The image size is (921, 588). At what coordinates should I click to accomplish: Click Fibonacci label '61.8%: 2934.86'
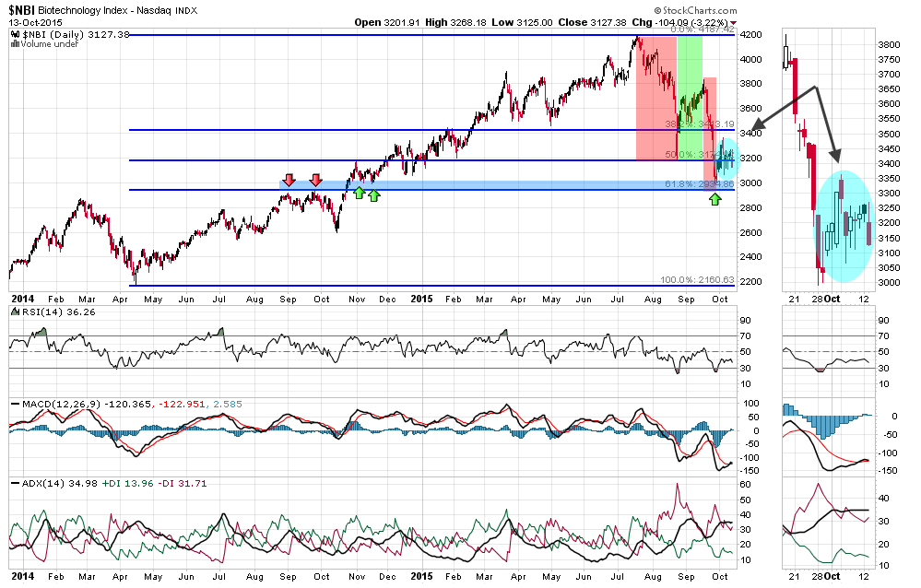point(700,183)
